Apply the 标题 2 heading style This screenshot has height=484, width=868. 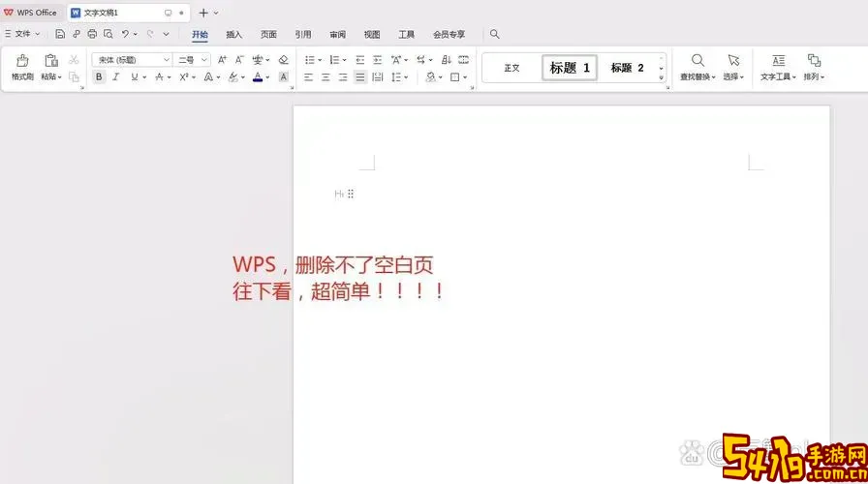tap(627, 68)
